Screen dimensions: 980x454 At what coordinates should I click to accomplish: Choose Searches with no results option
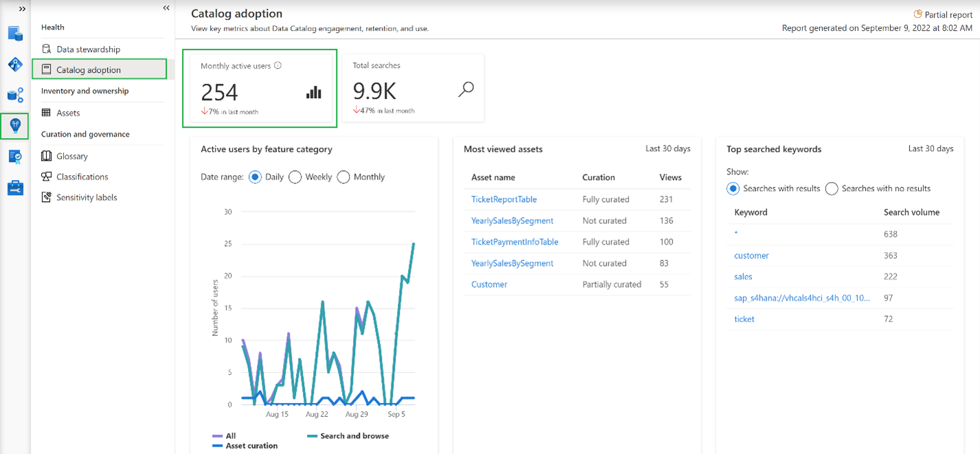pos(878,189)
